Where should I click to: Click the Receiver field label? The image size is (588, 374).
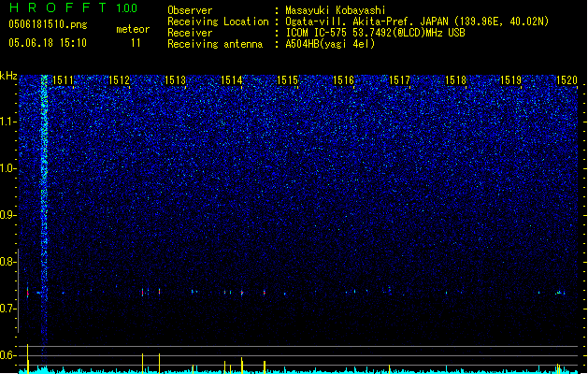coord(190,33)
